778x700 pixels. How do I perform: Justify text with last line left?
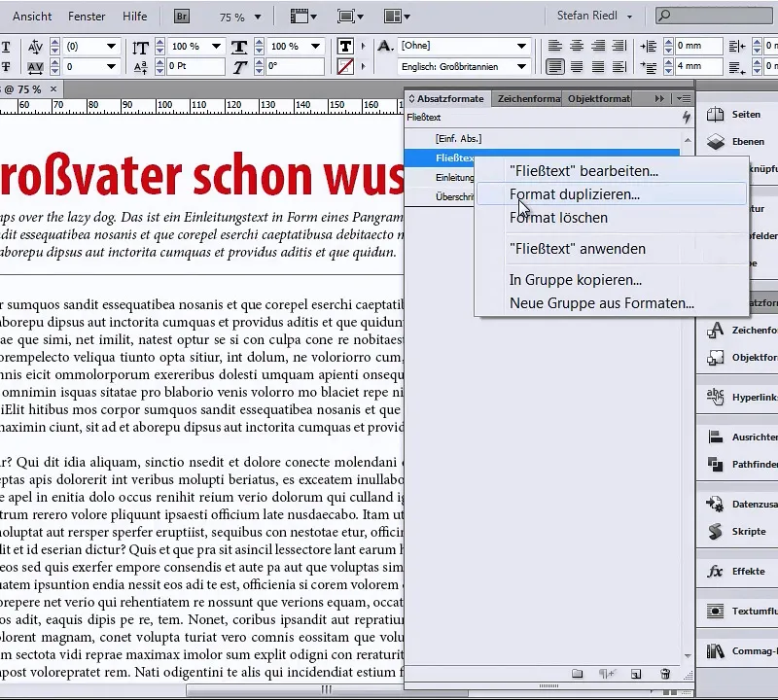tap(554, 66)
